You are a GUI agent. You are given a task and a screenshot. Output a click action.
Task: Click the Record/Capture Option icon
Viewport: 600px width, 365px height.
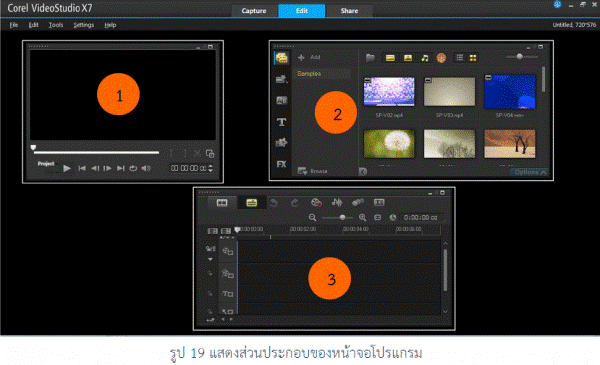(x=316, y=202)
